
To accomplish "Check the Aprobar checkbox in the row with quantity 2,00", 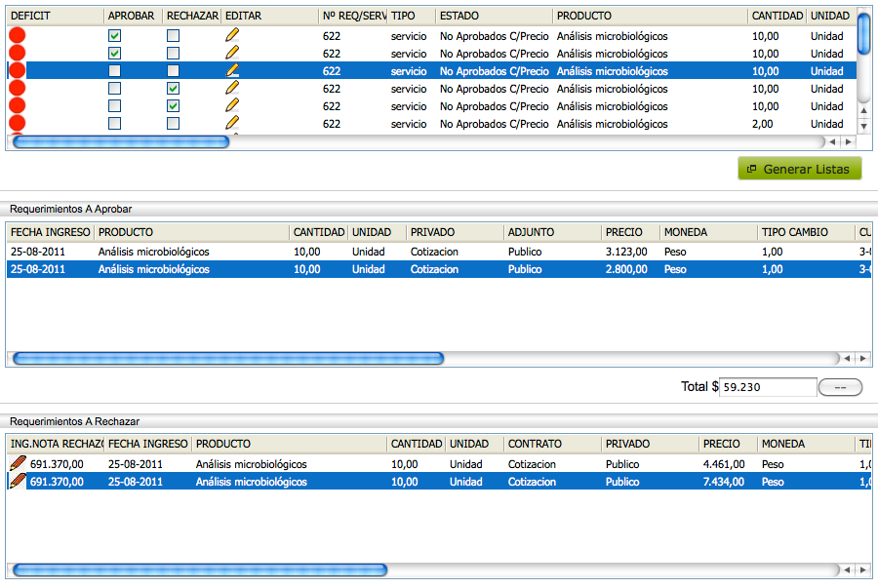I will click(x=114, y=123).
